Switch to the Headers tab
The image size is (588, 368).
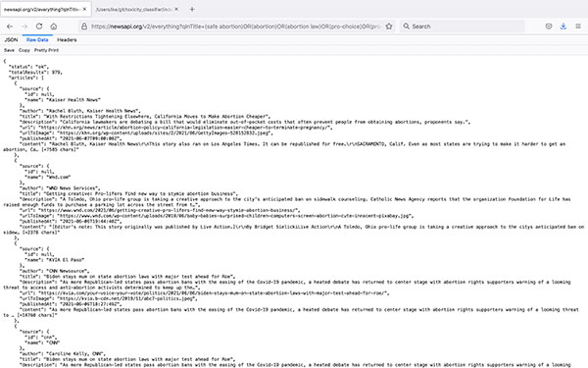pyautogui.click(x=67, y=40)
